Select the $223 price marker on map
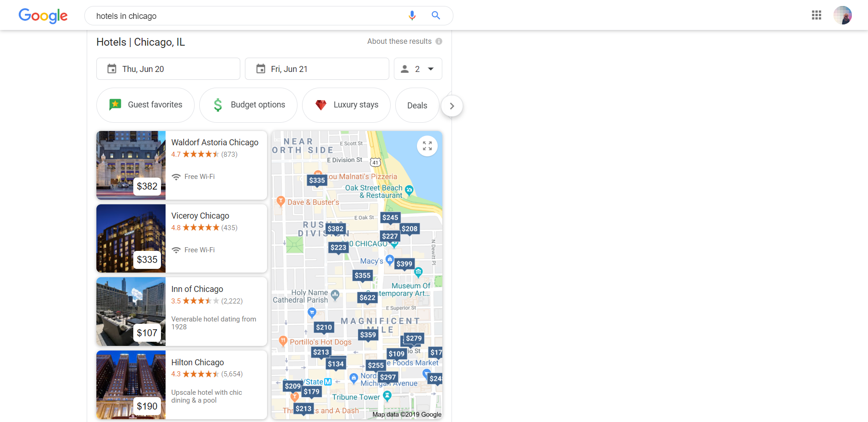The width and height of the screenshot is (868, 422). [338, 248]
